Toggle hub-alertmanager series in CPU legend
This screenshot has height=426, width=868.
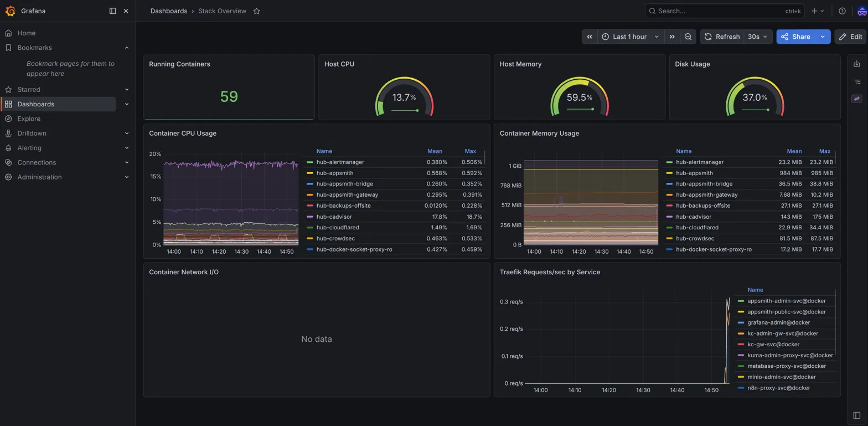point(340,162)
